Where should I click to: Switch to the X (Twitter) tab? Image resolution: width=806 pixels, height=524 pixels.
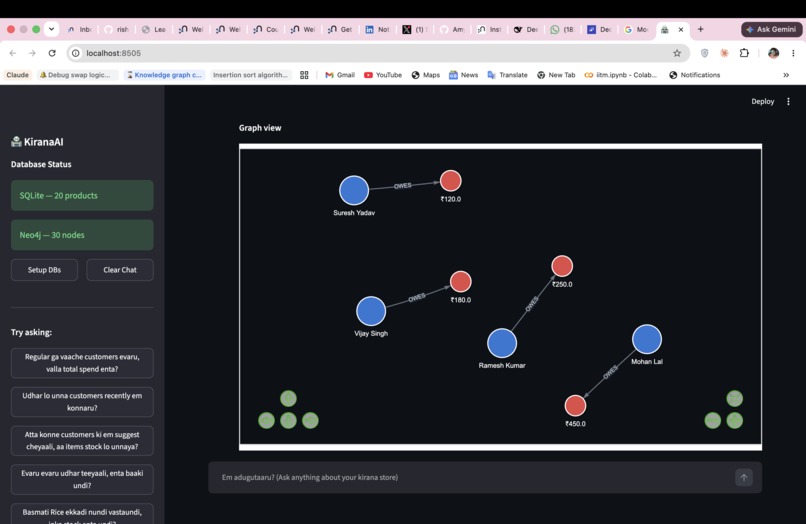[x=414, y=30]
